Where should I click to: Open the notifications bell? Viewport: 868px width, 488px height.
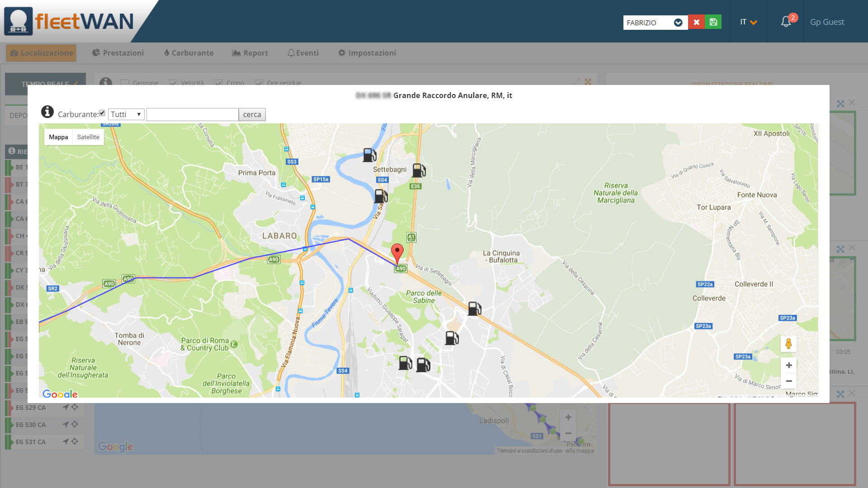(x=786, y=22)
